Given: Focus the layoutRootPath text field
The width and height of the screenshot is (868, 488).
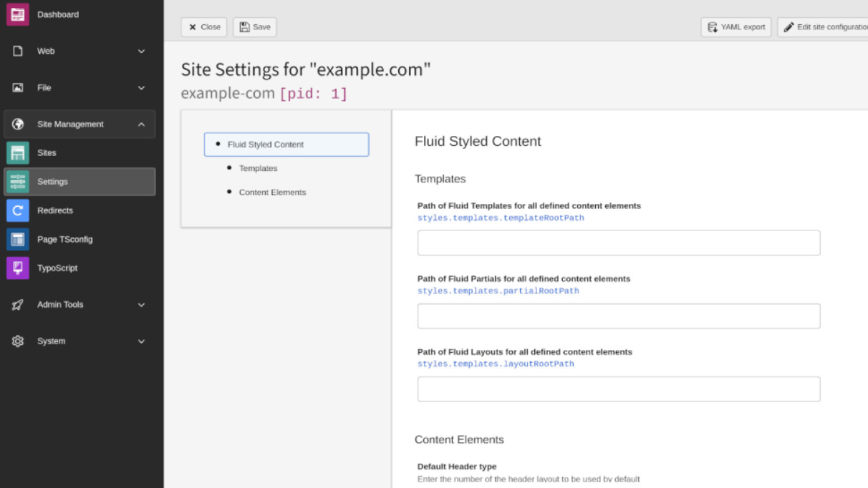Looking at the screenshot, I should (618, 389).
